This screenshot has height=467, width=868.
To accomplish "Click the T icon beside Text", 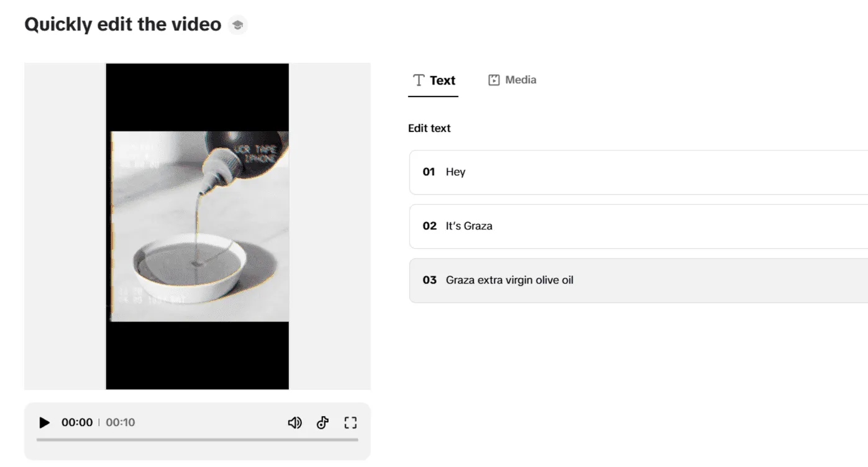I will tap(419, 80).
